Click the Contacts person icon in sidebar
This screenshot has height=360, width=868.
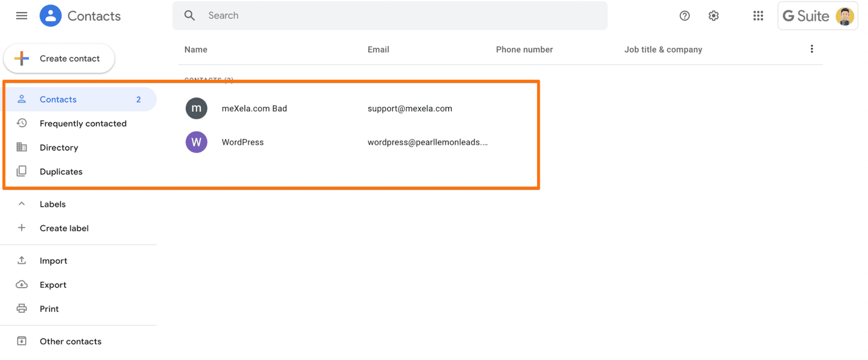pos(22,99)
